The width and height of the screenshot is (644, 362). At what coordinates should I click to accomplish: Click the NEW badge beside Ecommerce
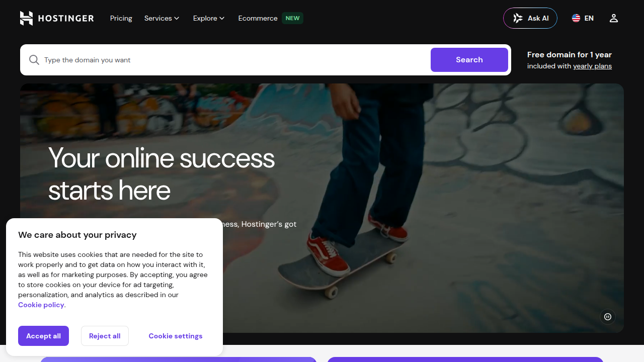click(x=292, y=18)
